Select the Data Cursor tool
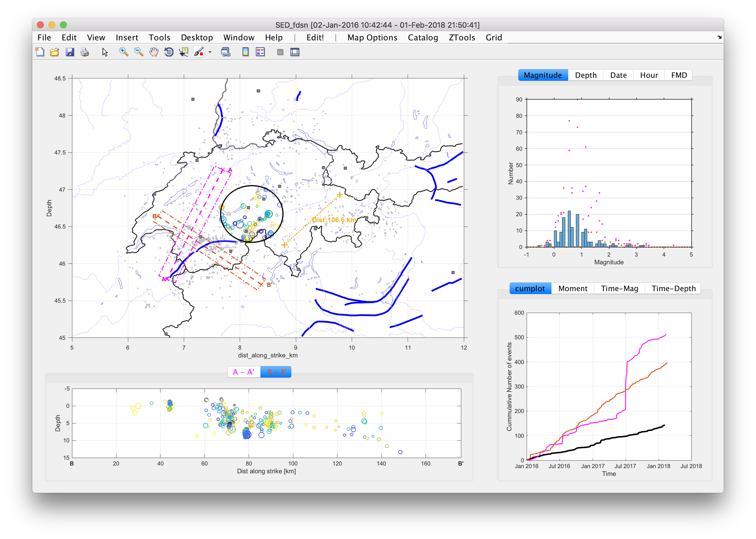This screenshot has height=539, width=756. pyautogui.click(x=184, y=52)
